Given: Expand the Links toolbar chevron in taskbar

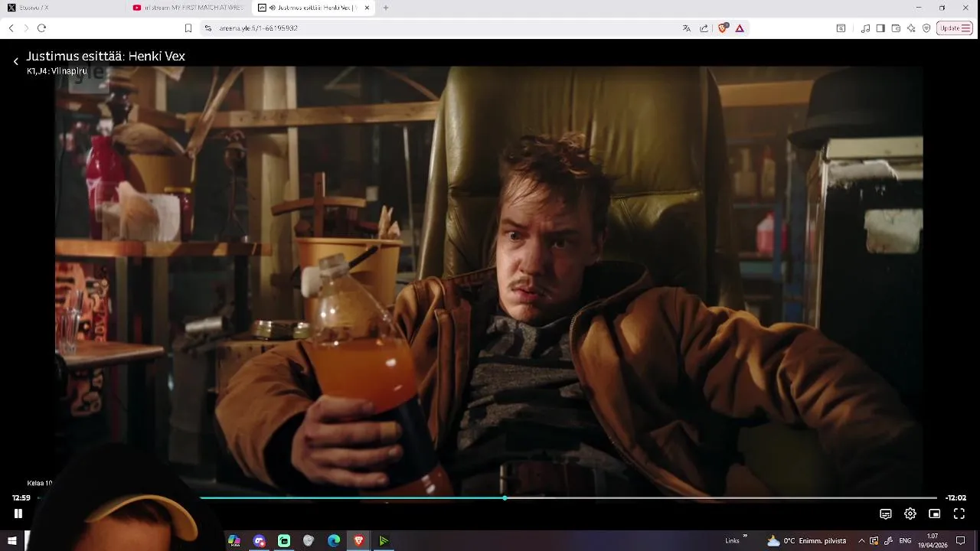Looking at the screenshot, I should (x=745, y=537).
